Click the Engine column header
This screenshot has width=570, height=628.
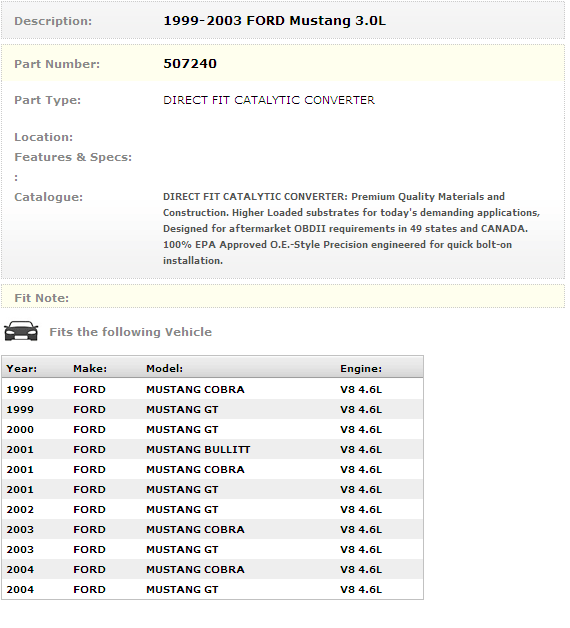(361, 368)
